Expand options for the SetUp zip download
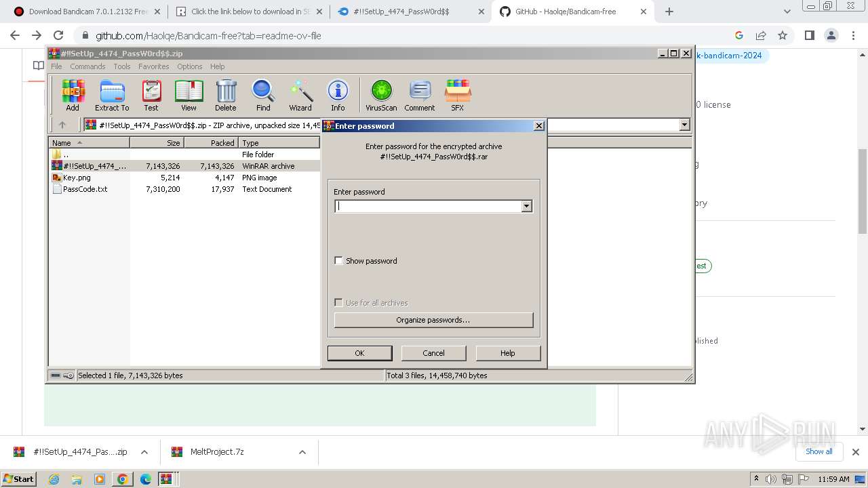This screenshot has width=868, height=488. (x=144, y=452)
